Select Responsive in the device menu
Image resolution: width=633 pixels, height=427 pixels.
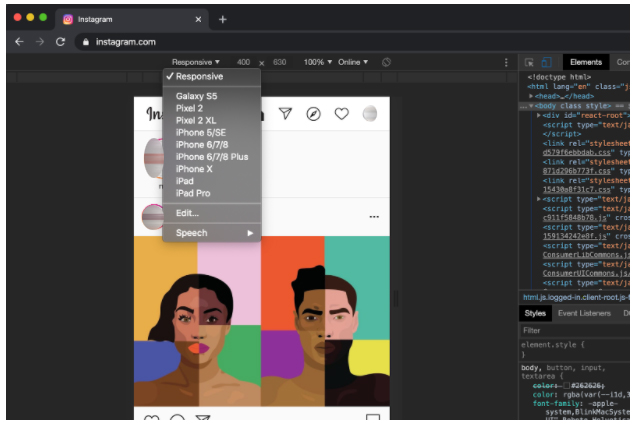pyautogui.click(x=212, y=76)
